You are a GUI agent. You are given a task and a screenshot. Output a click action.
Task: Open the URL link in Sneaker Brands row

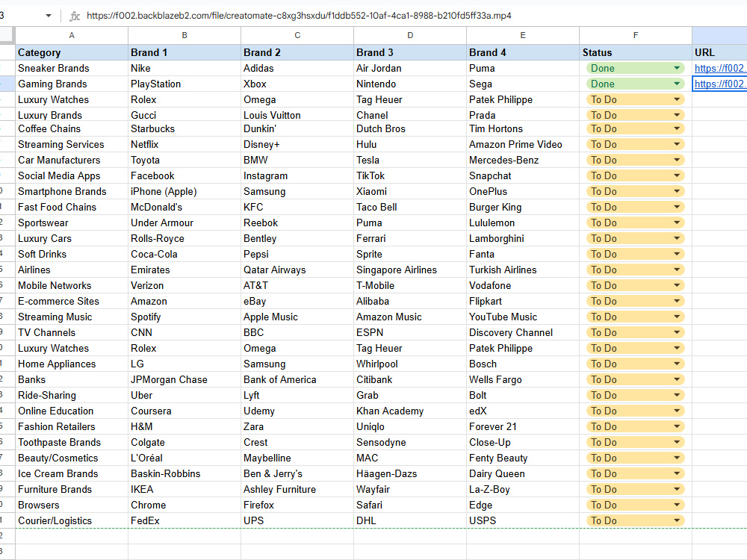coord(720,68)
